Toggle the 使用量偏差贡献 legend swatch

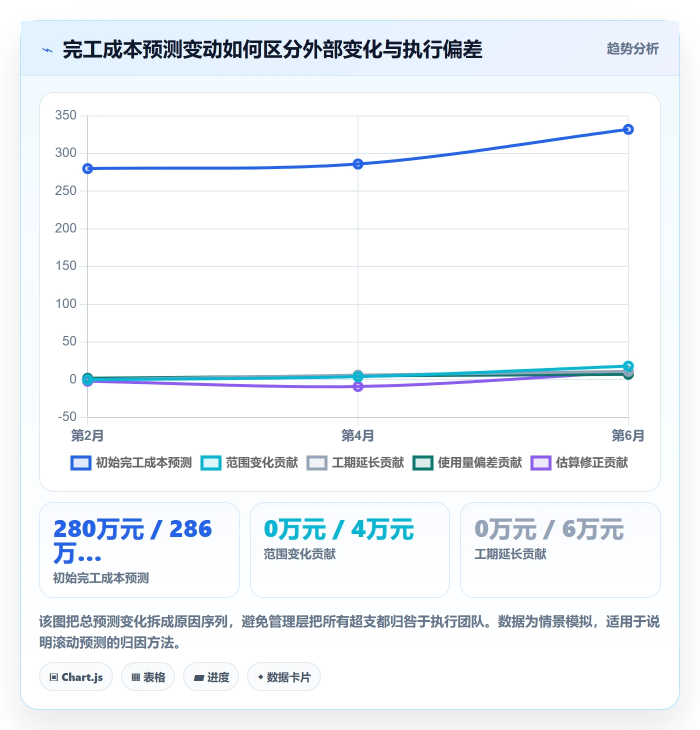[423, 463]
